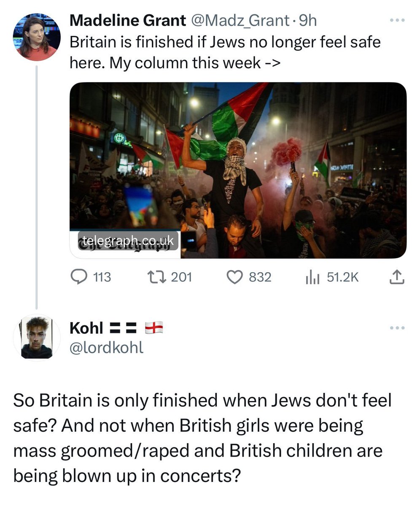
Task: Click the @lordkohl handle
Action: 106,347
